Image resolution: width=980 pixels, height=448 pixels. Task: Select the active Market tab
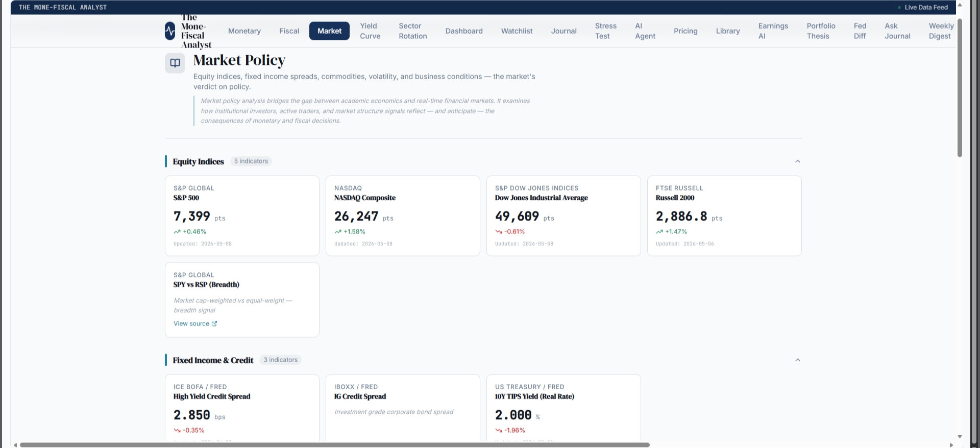tap(330, 31)
